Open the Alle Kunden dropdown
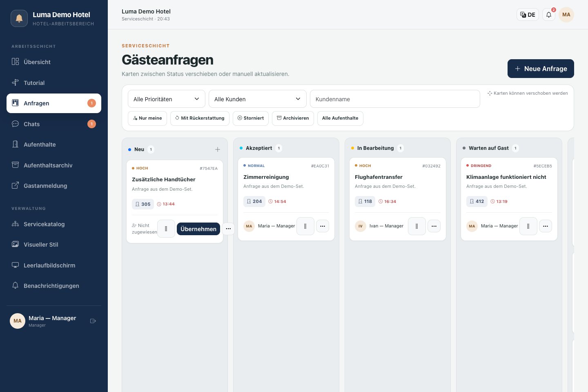Screen dimensions: 588x392 (258, 99)
